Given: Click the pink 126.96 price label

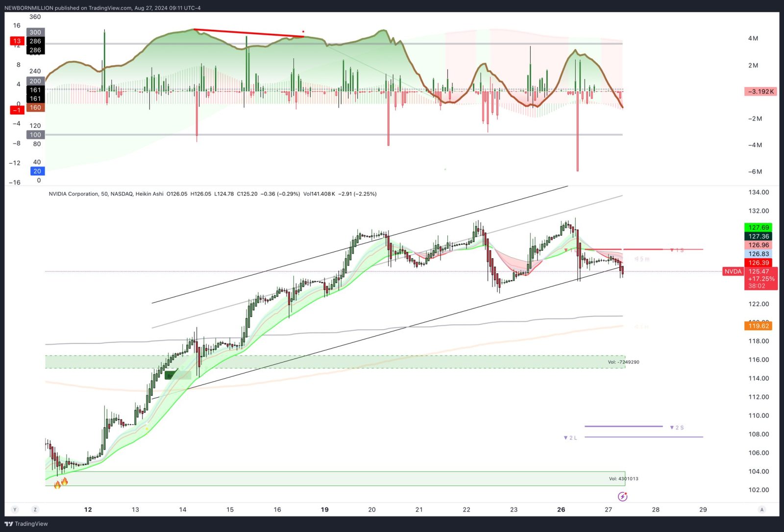Looking at the screenshot, I should click(x=758, y=245).
